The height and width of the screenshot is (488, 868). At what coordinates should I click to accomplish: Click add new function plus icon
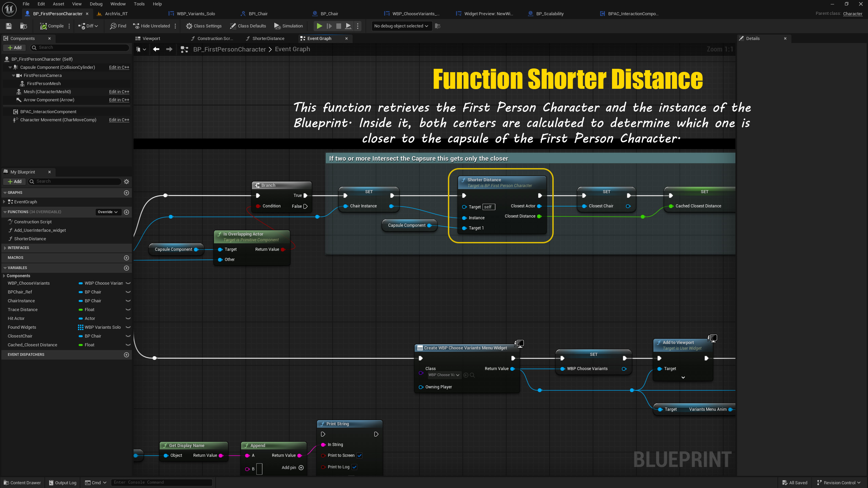tap(126, 212)
